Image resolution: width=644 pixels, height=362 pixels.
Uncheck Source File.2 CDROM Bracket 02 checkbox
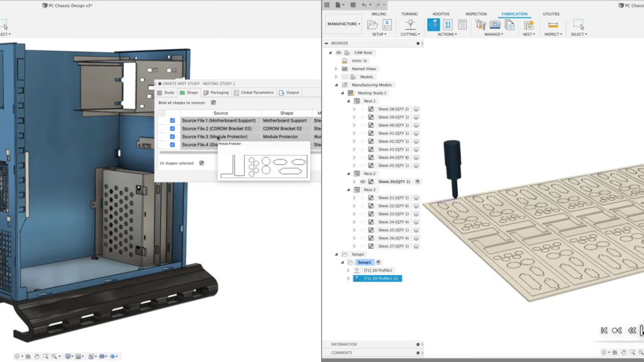172,128
